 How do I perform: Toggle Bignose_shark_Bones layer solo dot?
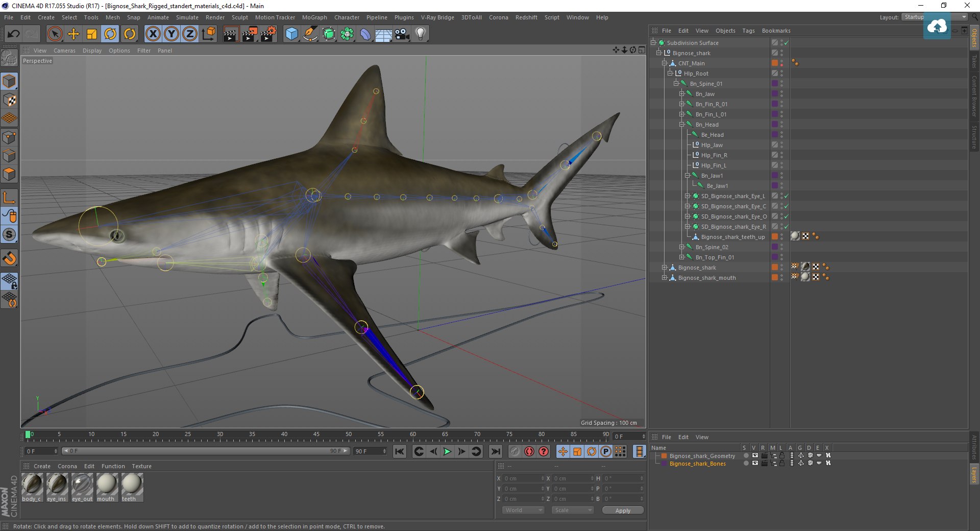746,463
